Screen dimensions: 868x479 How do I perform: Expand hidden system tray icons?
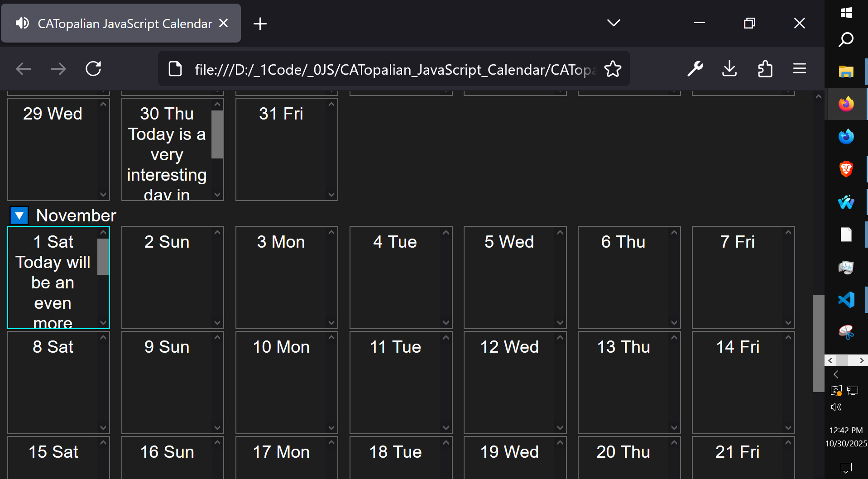click(836, 374)
